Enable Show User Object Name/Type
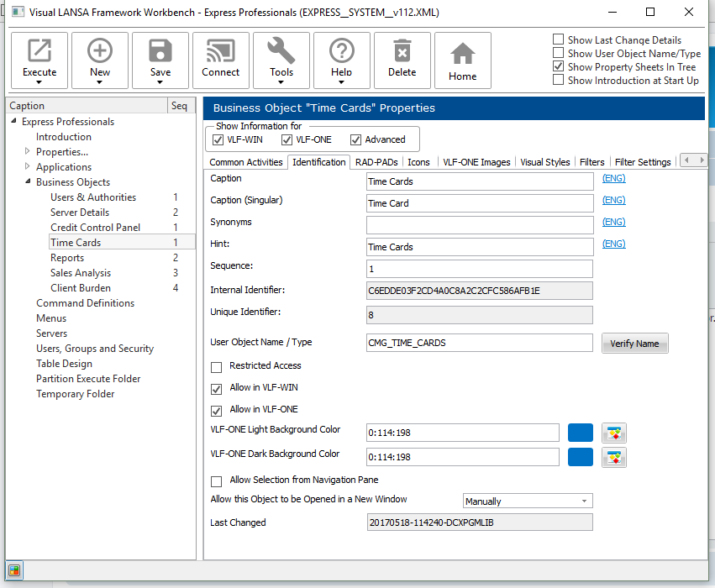This screenshot has height=588, width=715. pos(558,53)
